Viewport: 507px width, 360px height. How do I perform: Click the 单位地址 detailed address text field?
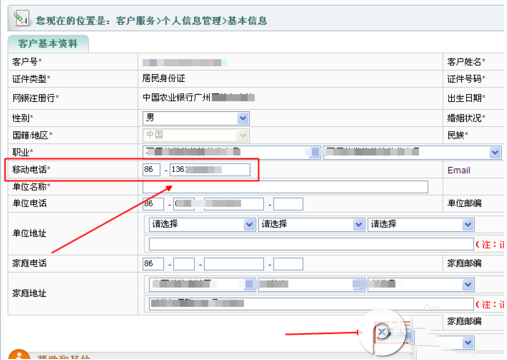coord(311,244)
